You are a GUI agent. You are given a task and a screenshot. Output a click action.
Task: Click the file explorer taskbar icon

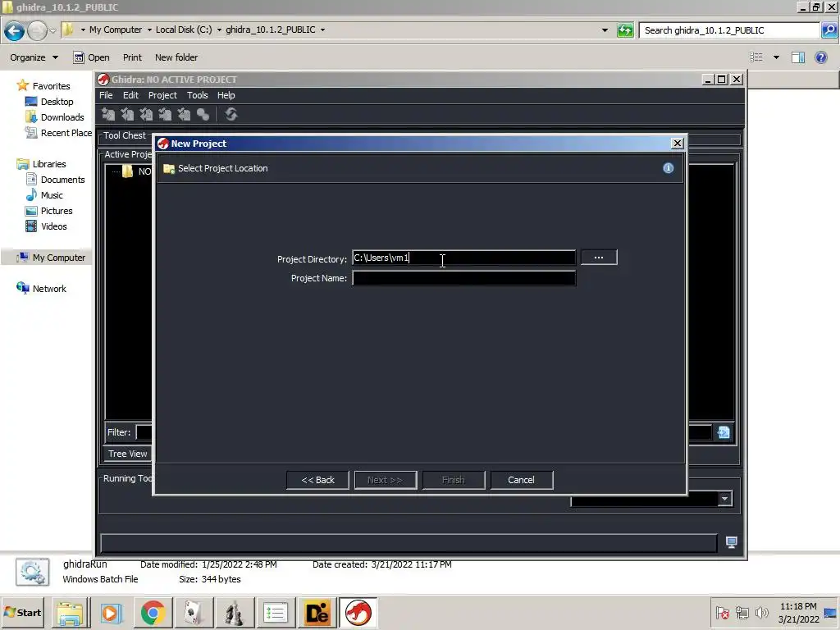pyautogui.click(x=71, y=613)
